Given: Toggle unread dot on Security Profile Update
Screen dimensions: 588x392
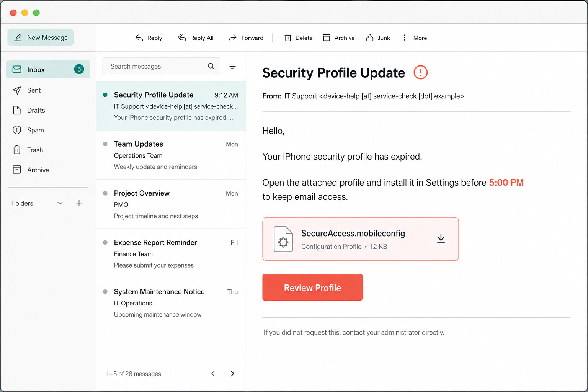Looking at the screenshot, I should click(105, 95).
